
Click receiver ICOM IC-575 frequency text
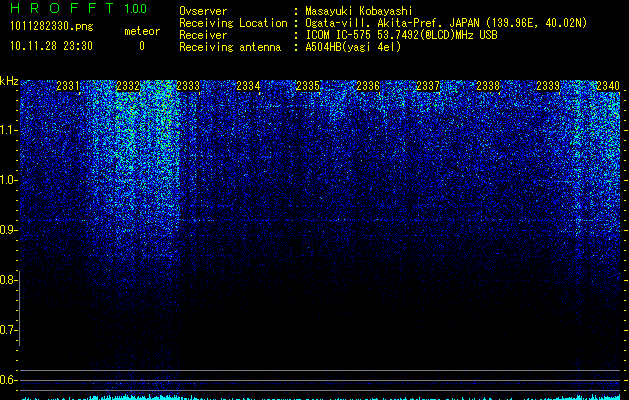click(402, 35)
